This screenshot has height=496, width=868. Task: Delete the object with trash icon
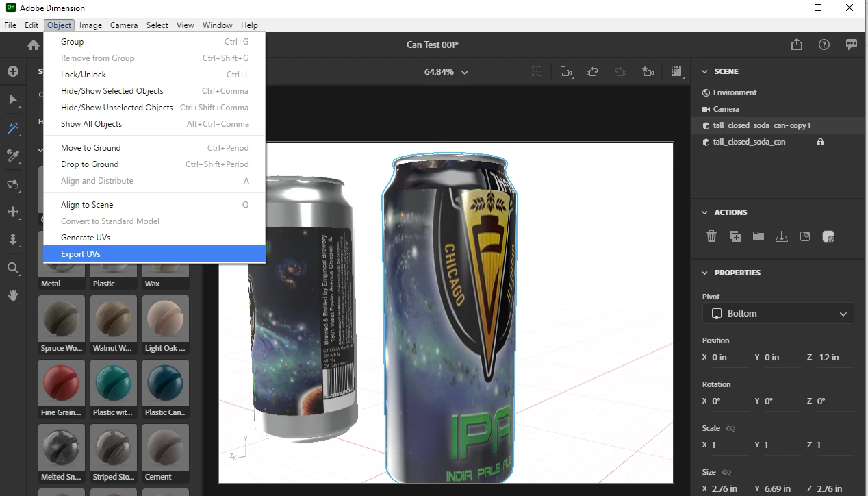[x=712, y=236]
